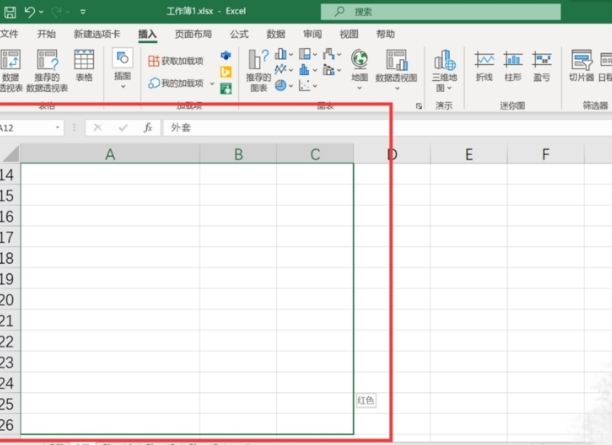612x445 pixels.
Task: Insert a 数据透视表 pivot table
Action: coord(11,71)
